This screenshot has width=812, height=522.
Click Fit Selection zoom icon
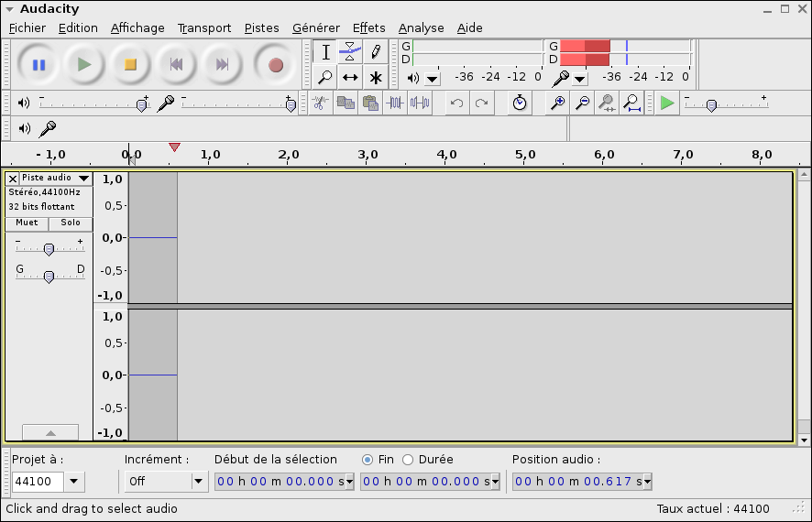point(607,103)
